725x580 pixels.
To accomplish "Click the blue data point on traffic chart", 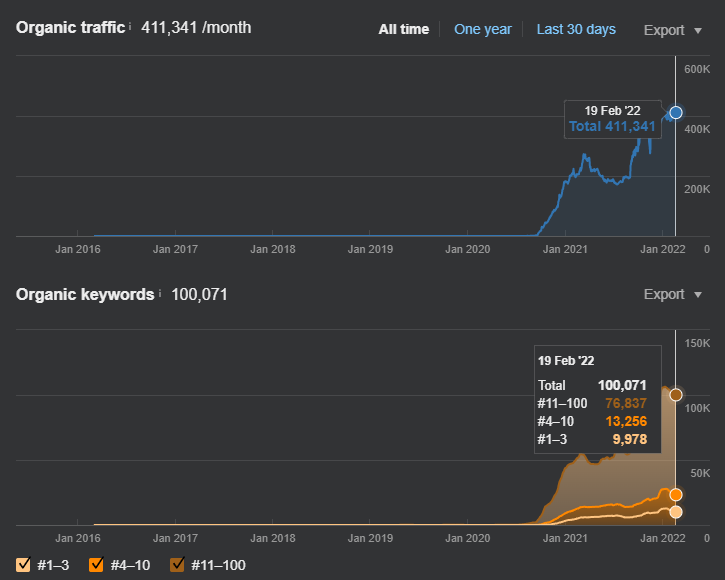I will tap(676, 112).
